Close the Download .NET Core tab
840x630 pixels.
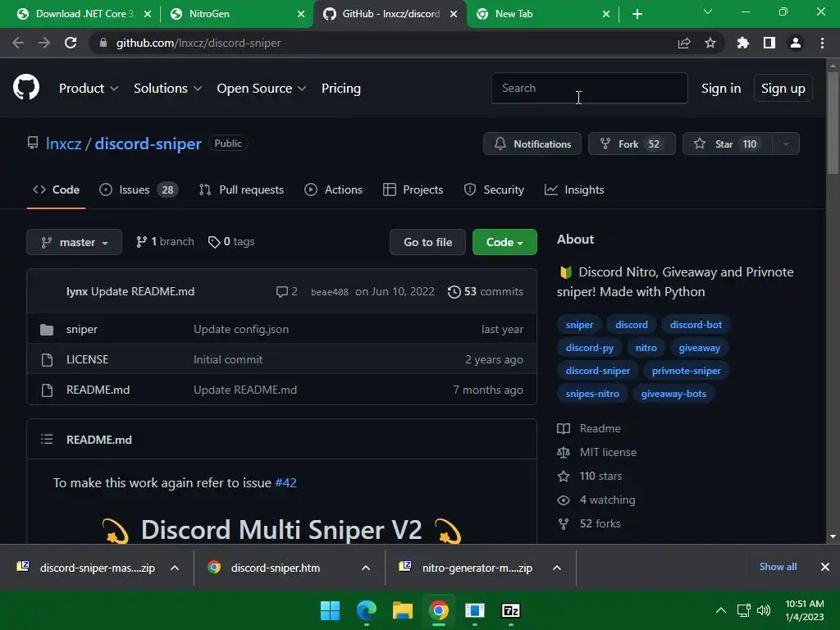(148, 14)
